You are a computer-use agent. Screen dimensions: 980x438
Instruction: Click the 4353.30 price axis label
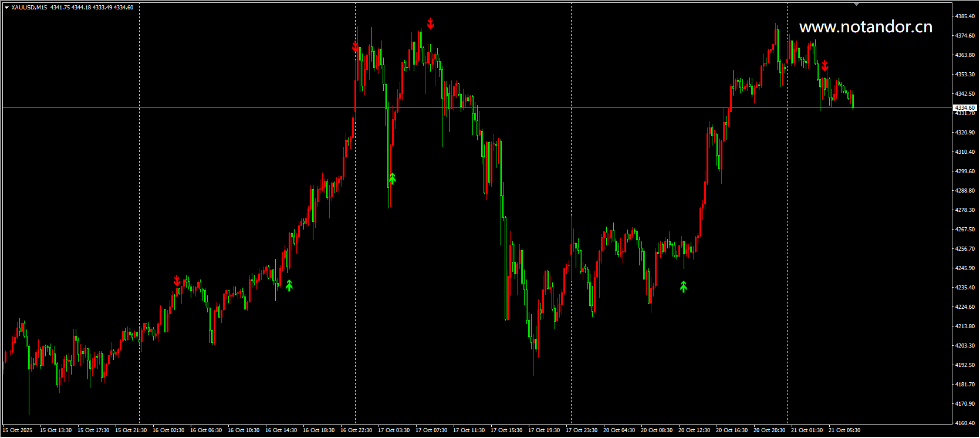[965, 75]
